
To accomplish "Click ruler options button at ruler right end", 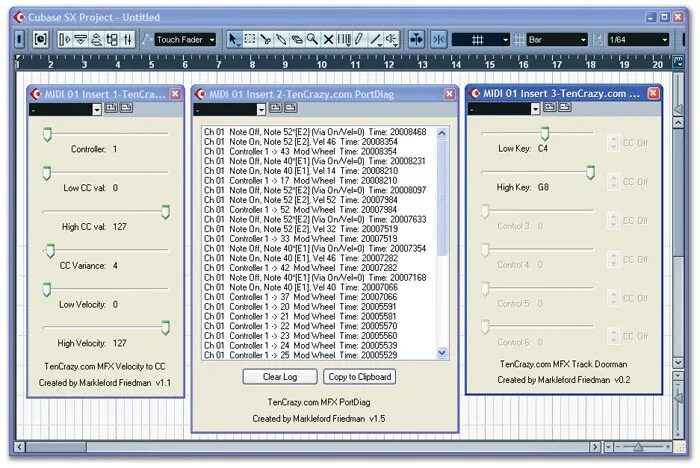I will 678,62.
